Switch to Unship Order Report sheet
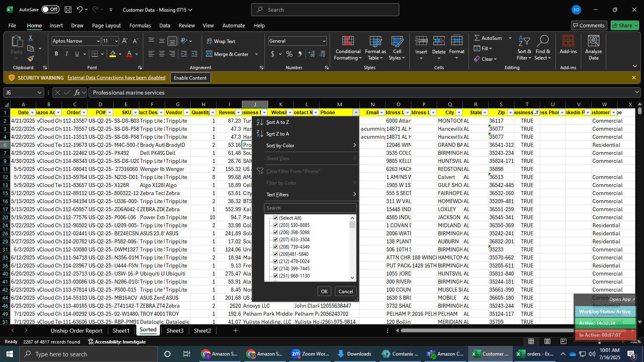Image resolution: width=644 pixels, height=362 pixels. pyautogui.click(x=76, y=331)
